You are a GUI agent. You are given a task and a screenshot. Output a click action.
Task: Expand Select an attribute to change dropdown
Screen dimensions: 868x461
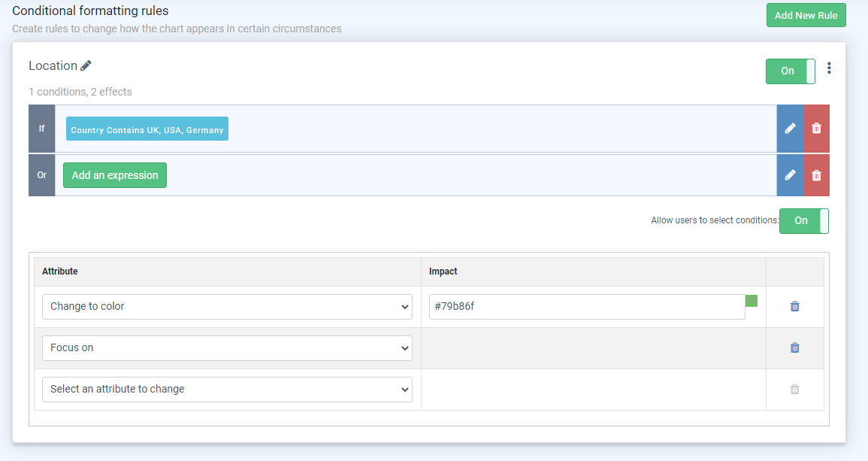click(227, 390)
